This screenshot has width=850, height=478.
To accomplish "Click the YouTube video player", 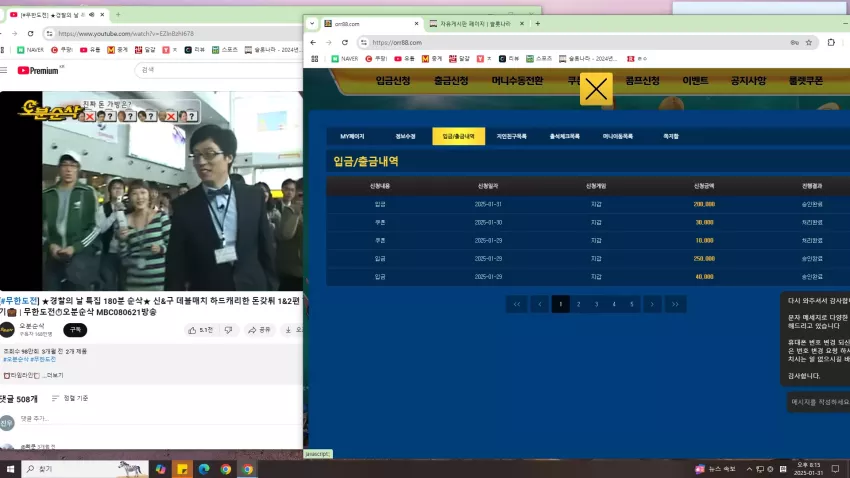I will click(x=151, y=191).
